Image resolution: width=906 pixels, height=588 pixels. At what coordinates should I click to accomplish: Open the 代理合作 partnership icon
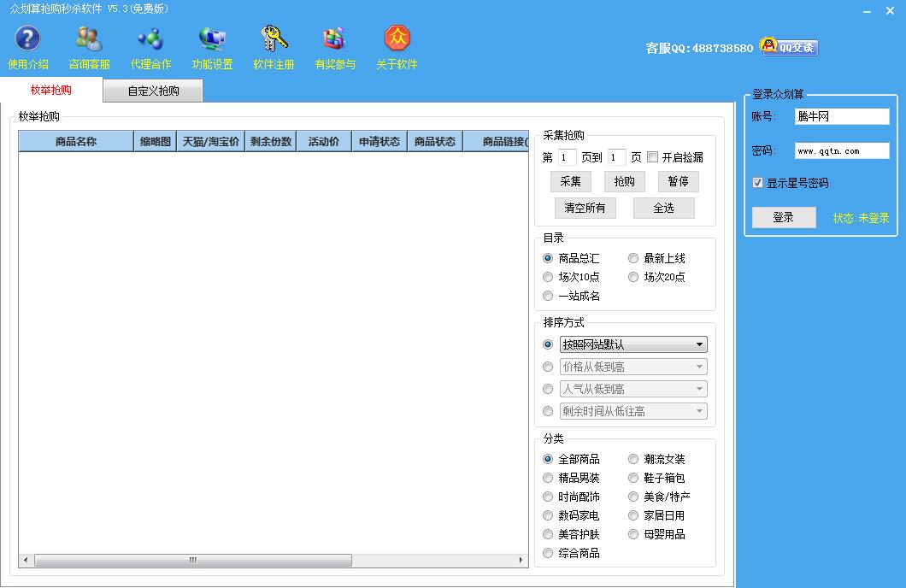pos(150,39)
